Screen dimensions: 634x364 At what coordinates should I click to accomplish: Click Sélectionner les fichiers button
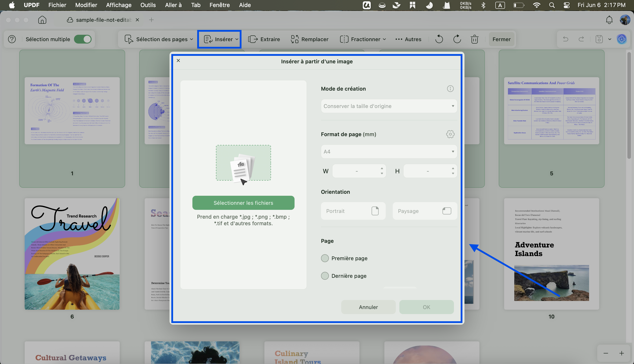tap(243, 203)
